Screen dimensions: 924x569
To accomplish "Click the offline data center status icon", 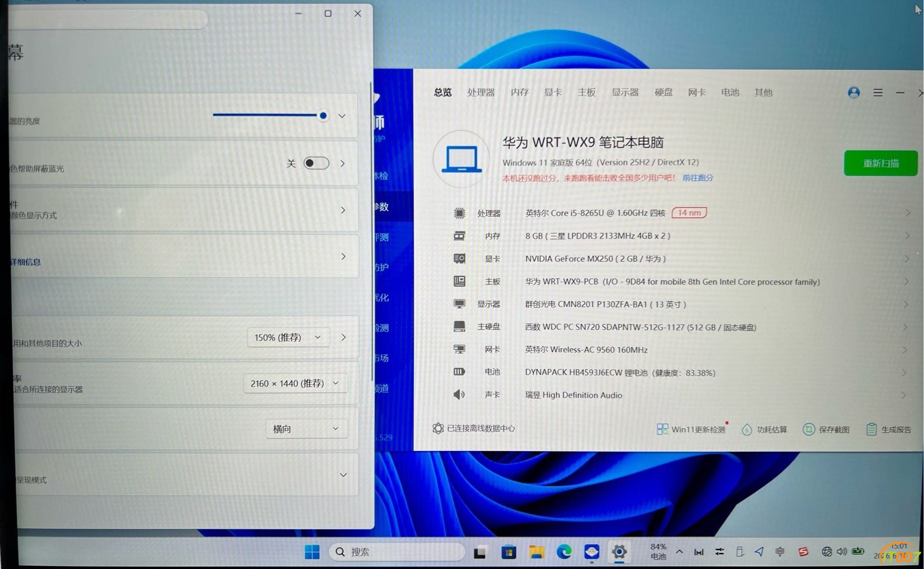I will click(x=438, y=428).
